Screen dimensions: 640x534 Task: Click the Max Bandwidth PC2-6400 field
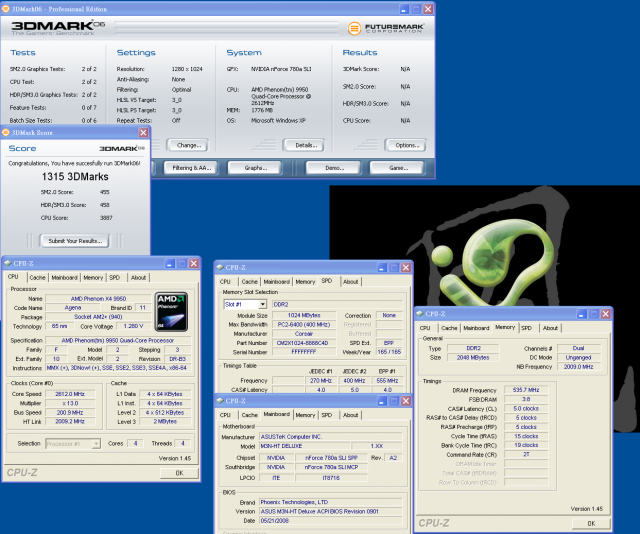coord(304,325)
